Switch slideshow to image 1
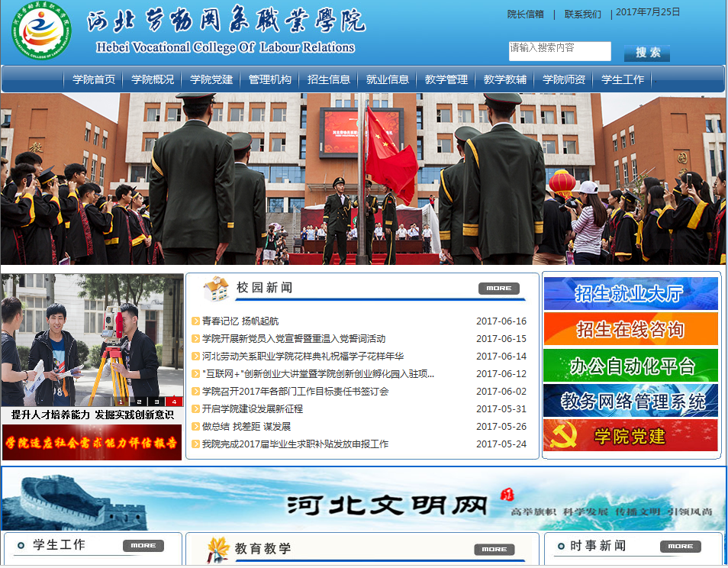Viewport: 728px width, 568px height. click(121, 402)
